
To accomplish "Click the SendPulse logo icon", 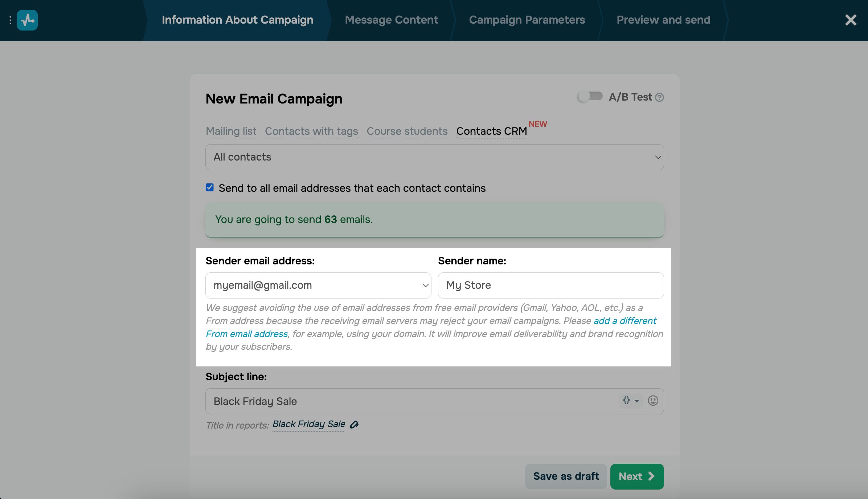I will coord(27,20).
